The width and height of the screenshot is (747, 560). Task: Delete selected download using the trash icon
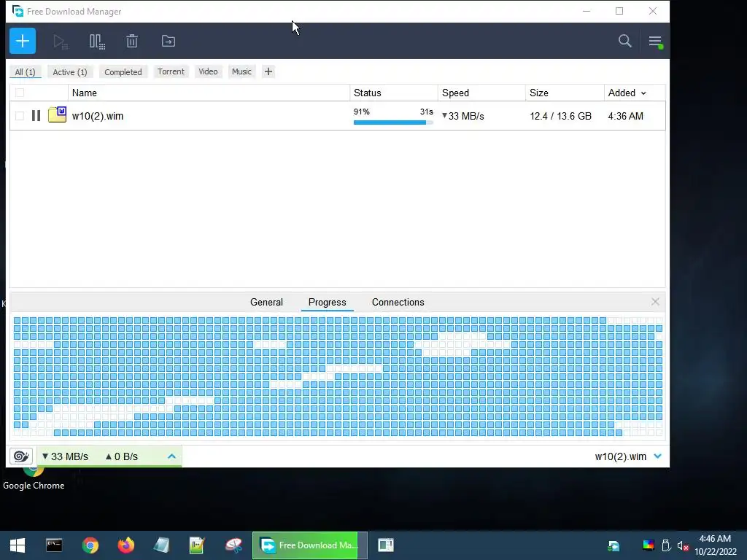tap(132, 41)
